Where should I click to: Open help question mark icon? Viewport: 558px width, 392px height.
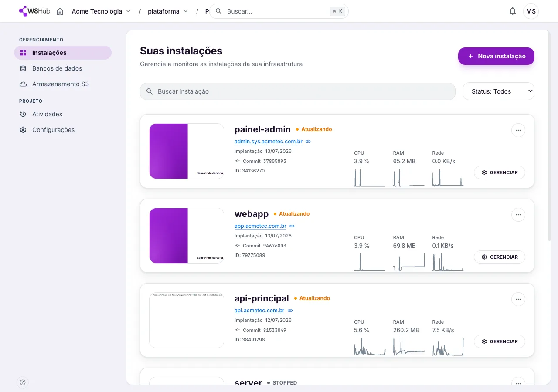tap(23, 382)
